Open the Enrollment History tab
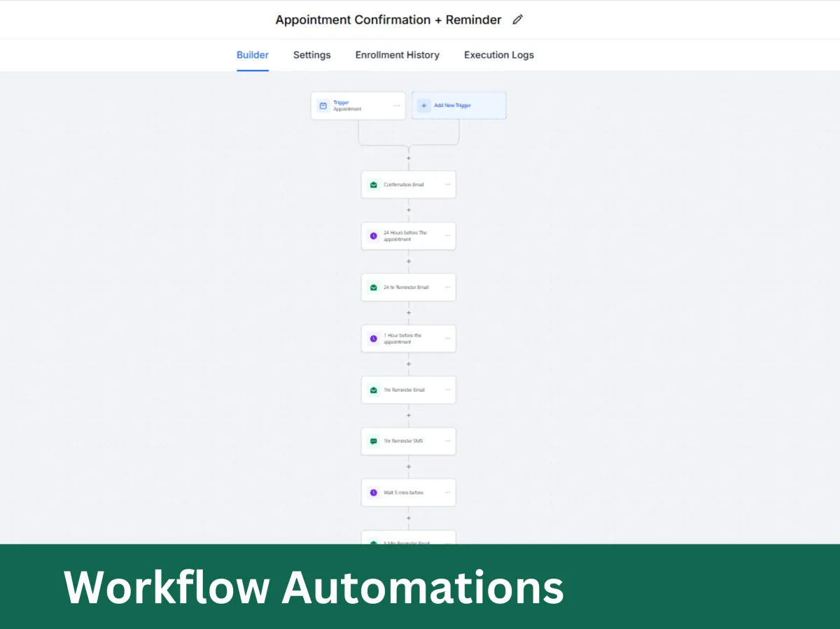 [398, 55]
